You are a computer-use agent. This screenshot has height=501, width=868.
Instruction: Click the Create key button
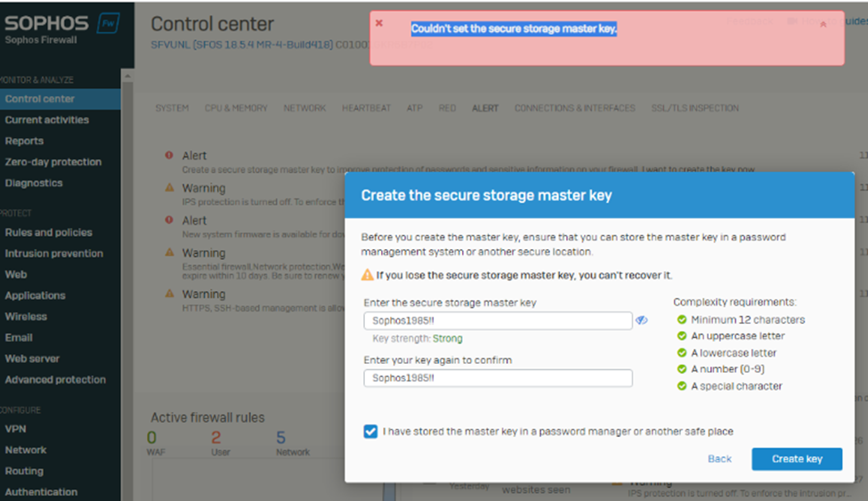797,459
